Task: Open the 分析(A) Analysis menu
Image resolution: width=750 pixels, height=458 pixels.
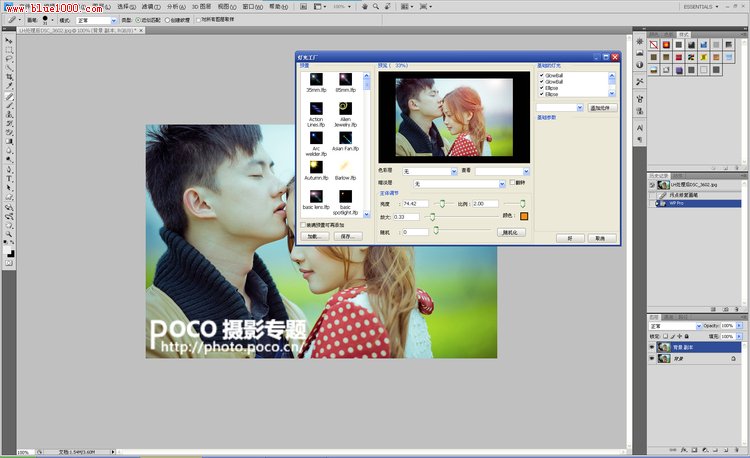Action: (176, 7)
